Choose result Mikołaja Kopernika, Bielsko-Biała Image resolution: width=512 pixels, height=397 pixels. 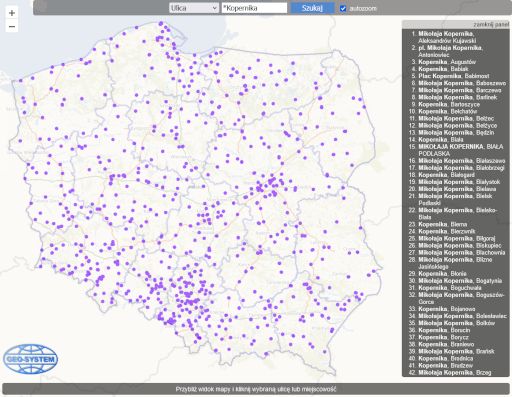coord(458,214)
